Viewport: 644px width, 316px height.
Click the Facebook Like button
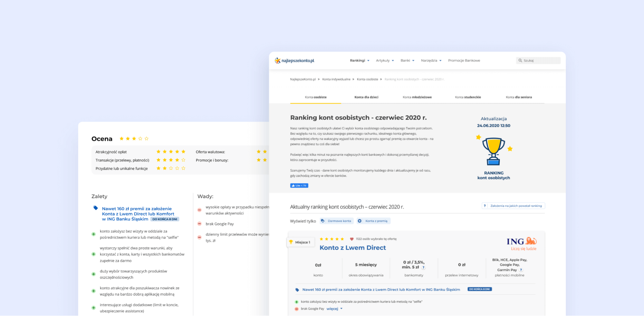pyautogui.click(x=299, y=186)
